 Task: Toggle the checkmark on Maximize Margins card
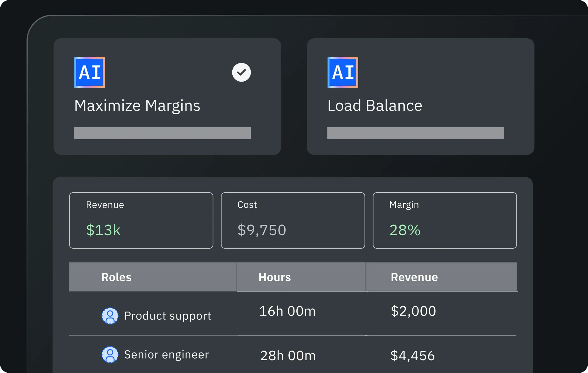(241, 72)
